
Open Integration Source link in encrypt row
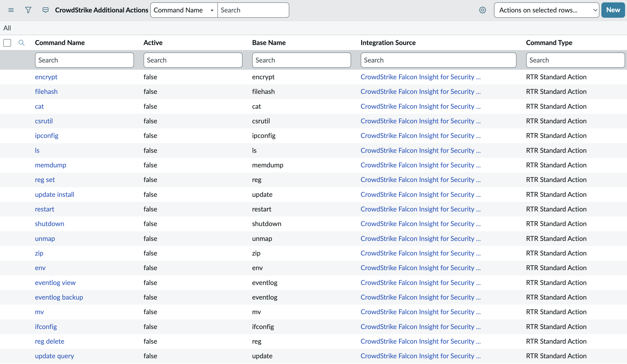click(420, 77)
